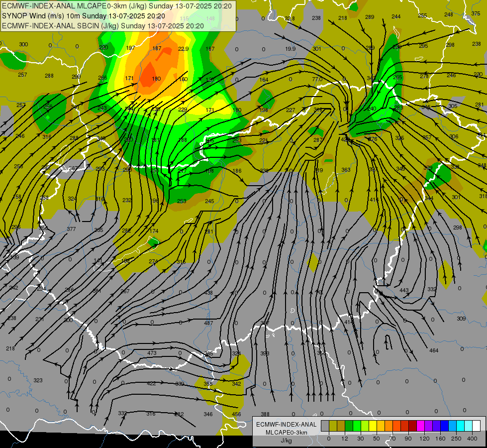This screenshot has height=448, width=487.
Task: Click the map value 32.8
Action: 290,18
